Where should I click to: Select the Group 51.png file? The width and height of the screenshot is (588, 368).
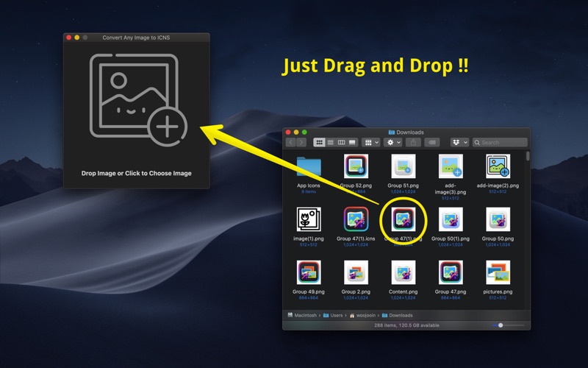pos(403,166)
